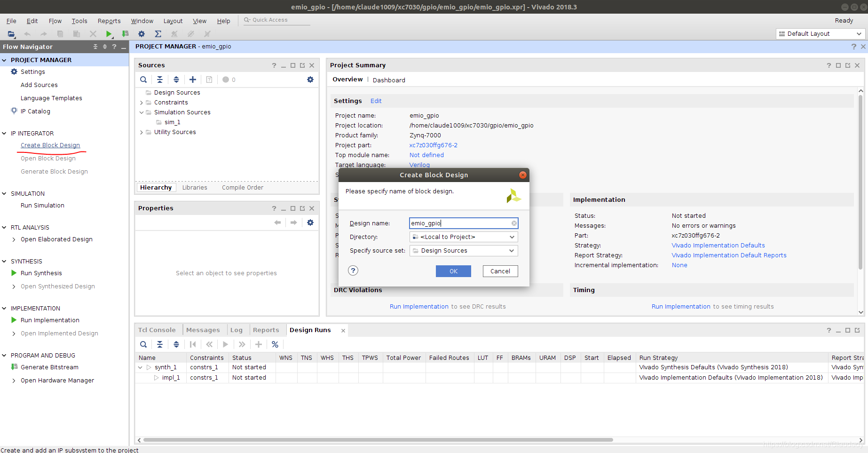Image resolution: width=868 pixels, height=453 pixels.
Task: Open the Reports menu
Action: (x=109, y=21)
